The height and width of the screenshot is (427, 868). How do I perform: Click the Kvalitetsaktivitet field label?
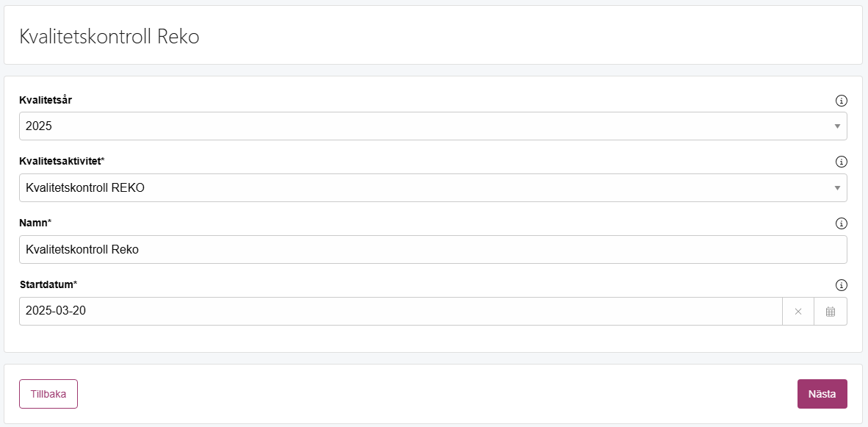pos(62,161)
